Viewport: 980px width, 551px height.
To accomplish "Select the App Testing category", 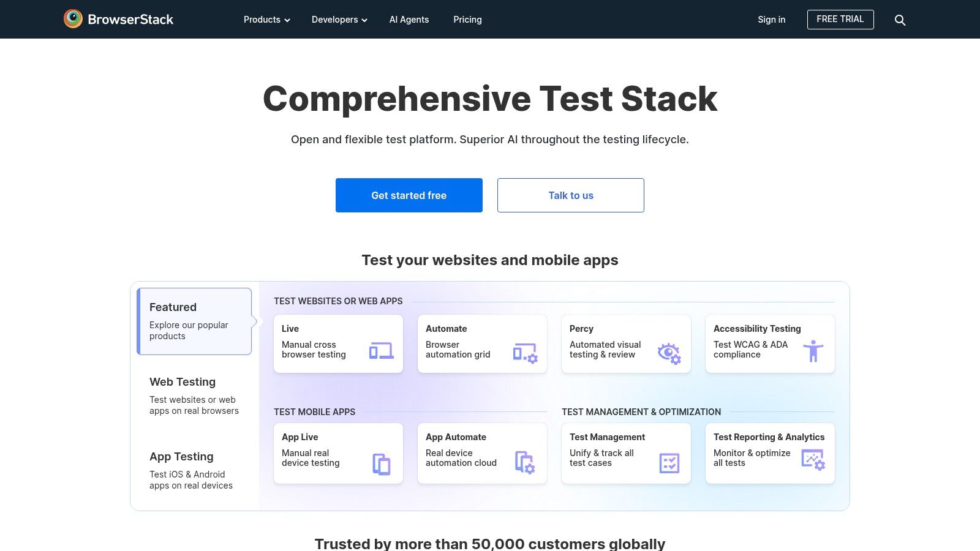I will point(181,456).
